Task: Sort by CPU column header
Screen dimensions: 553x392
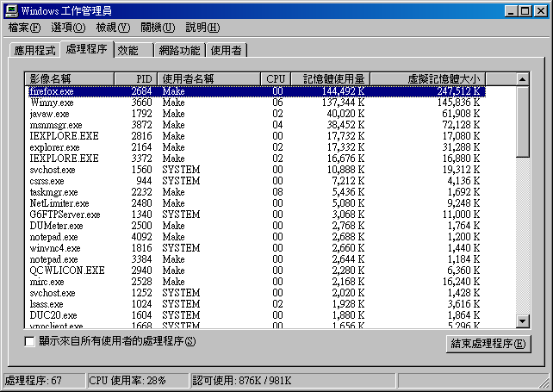Action: (x=275, y=78)
